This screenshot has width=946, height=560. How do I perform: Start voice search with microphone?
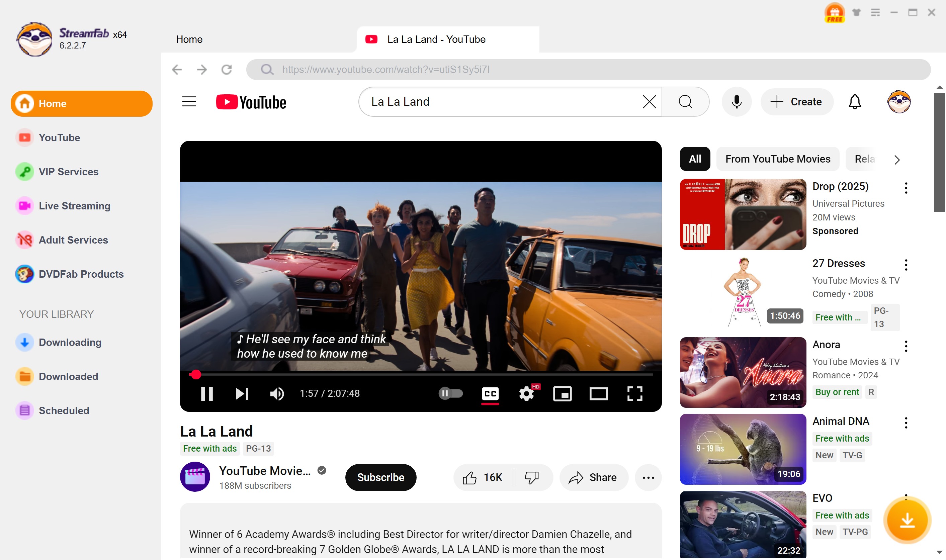(x=737, y=101)
